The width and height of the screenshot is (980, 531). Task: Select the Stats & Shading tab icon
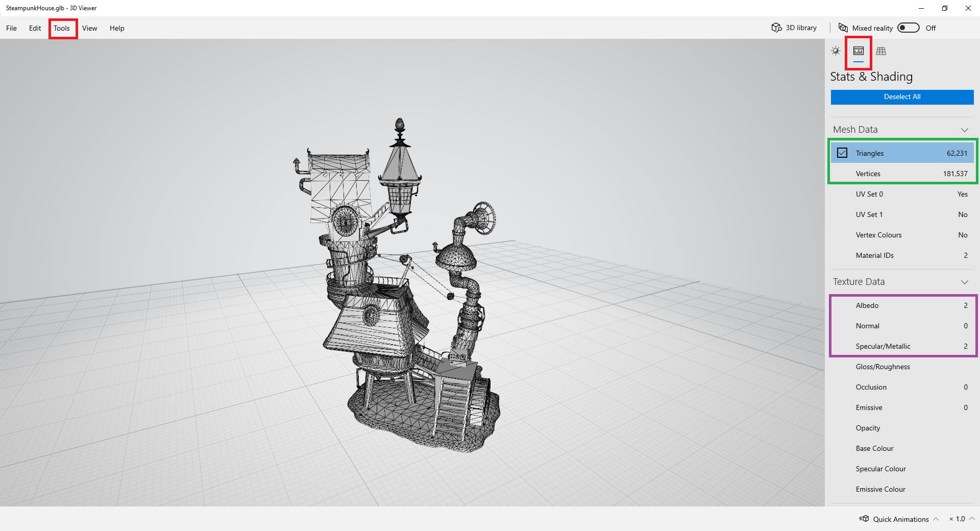(859, 51)
